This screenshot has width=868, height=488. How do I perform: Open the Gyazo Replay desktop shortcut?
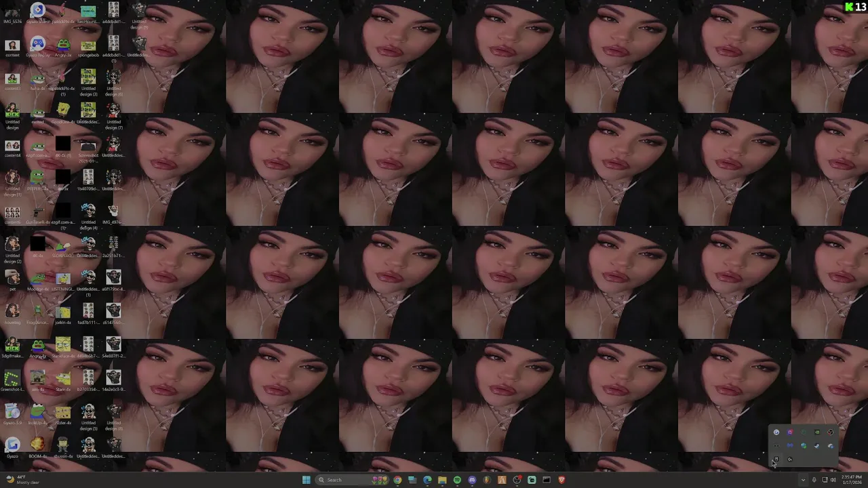(38, 47)
